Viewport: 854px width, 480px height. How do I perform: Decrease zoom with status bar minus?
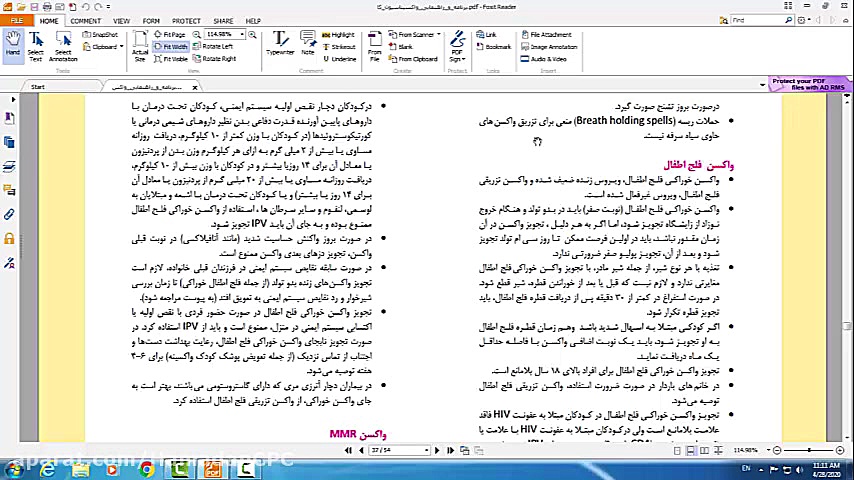coord(777,451)
